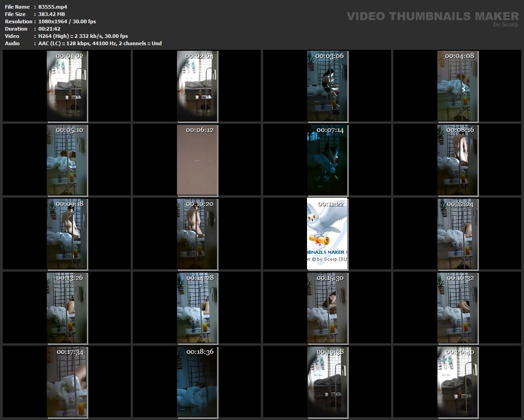524x420 pixels.
Task: Click the Video Thumbnails Maker title logo
Action: [x=432, y=16]
